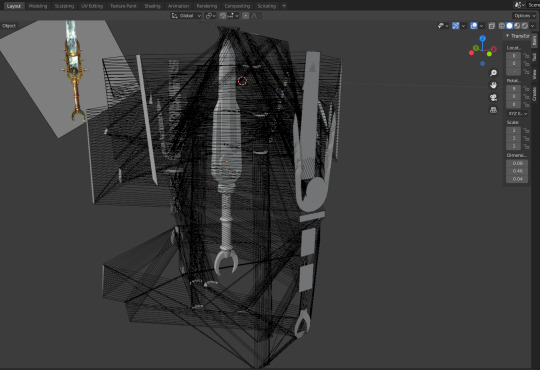
Task: Click the negative Z axis gizmo dot
Action: tap(482, 64)
